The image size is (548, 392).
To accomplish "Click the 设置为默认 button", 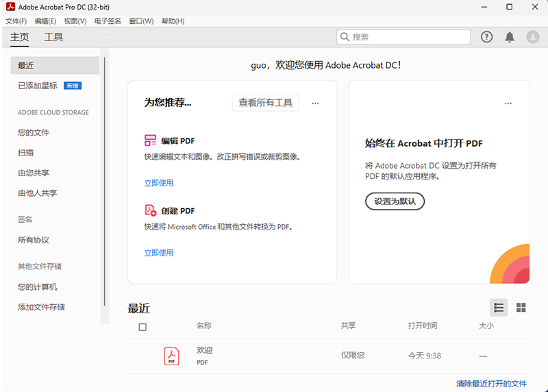I will point(395,201).
